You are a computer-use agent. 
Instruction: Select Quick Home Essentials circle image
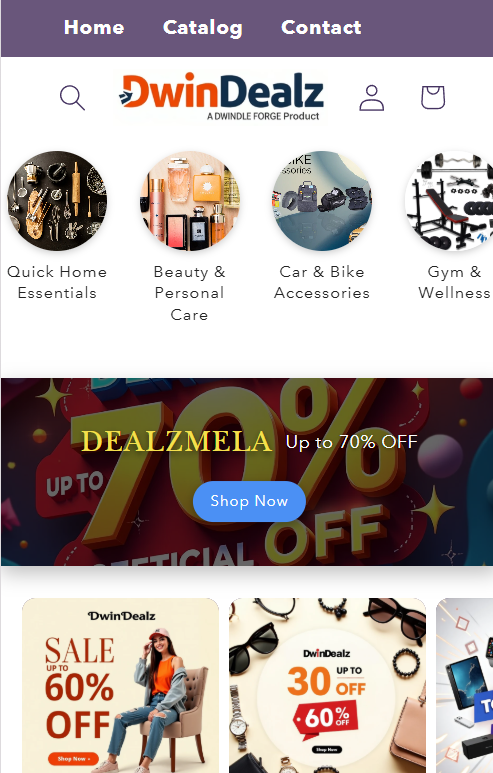(57, 201)
